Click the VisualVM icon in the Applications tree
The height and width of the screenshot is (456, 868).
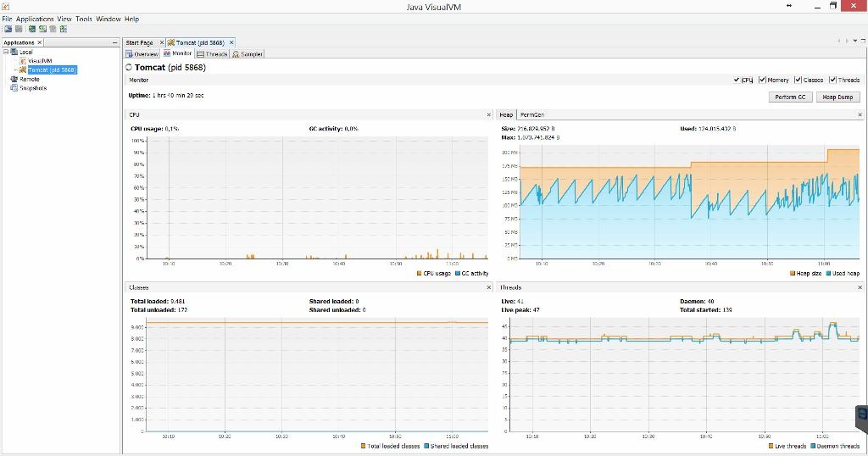(x=23, y=61)
